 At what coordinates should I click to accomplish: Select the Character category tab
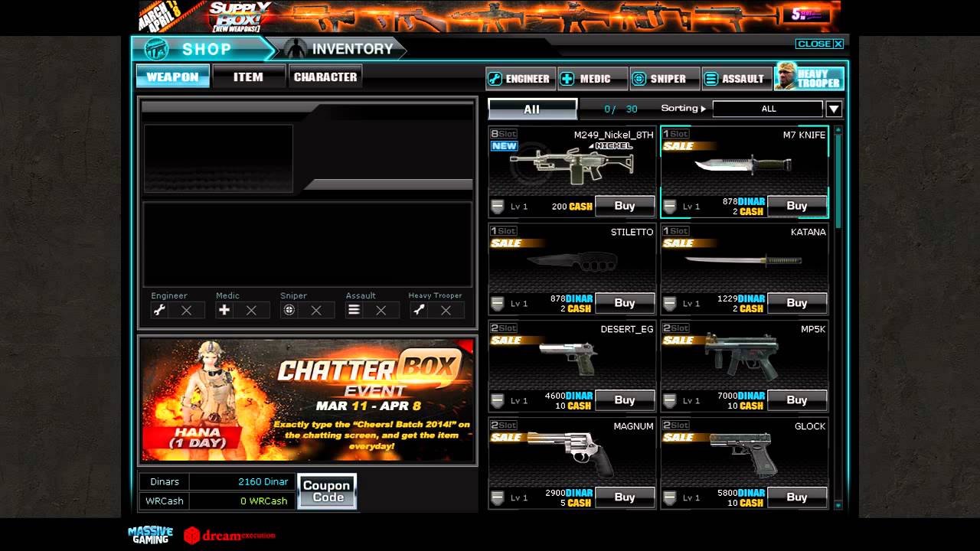coord(325,77)
